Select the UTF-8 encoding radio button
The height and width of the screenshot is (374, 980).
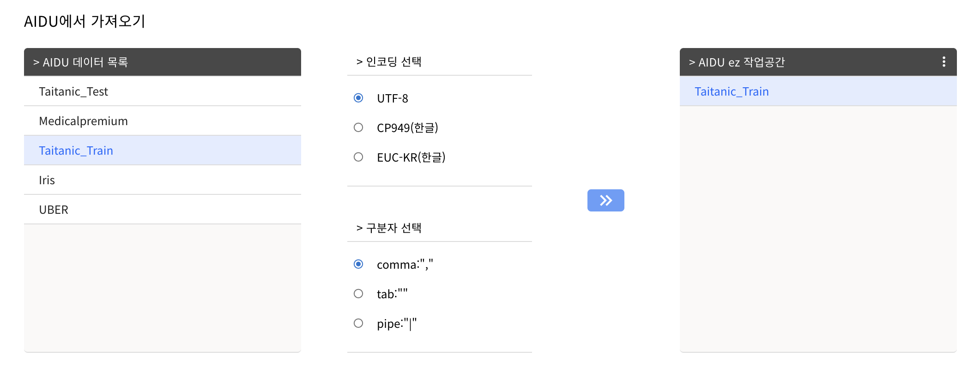[x=358, y=98]
